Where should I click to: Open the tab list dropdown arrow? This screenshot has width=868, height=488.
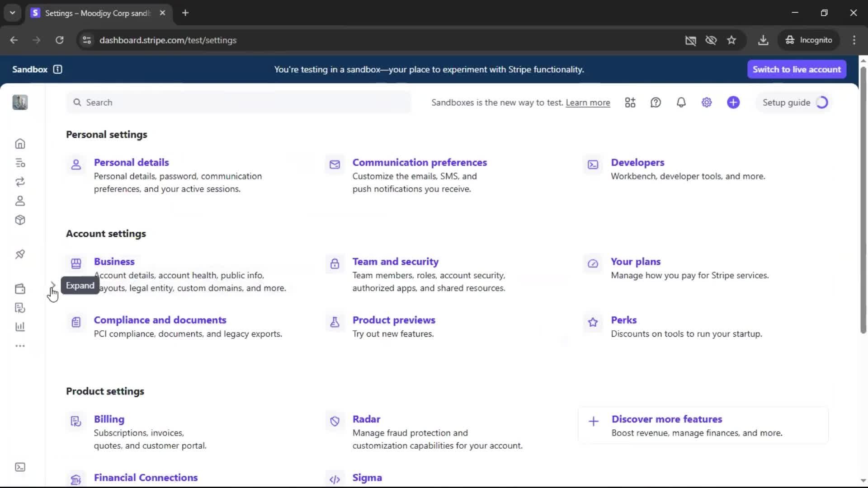(x=13, y=13)
